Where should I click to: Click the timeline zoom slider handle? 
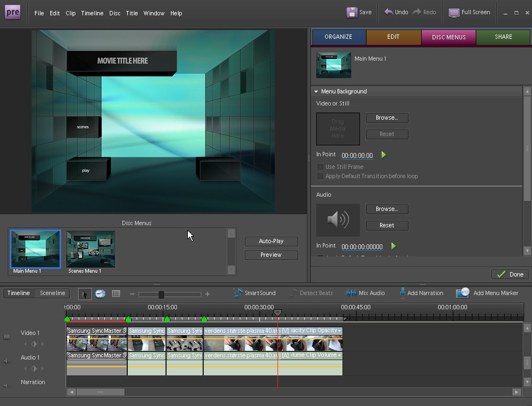click(x=161, y=295)
